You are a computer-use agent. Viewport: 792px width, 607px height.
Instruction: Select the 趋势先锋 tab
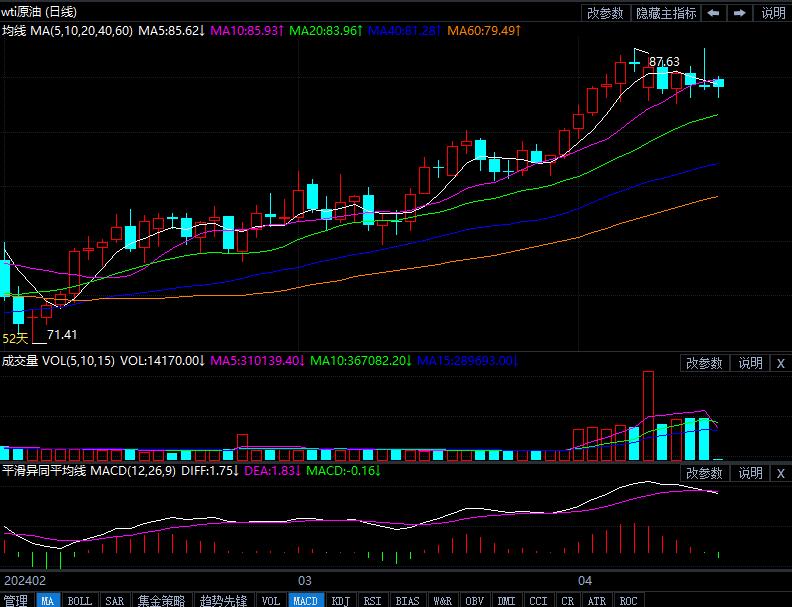pyautogui.click(x=223, y=600)
